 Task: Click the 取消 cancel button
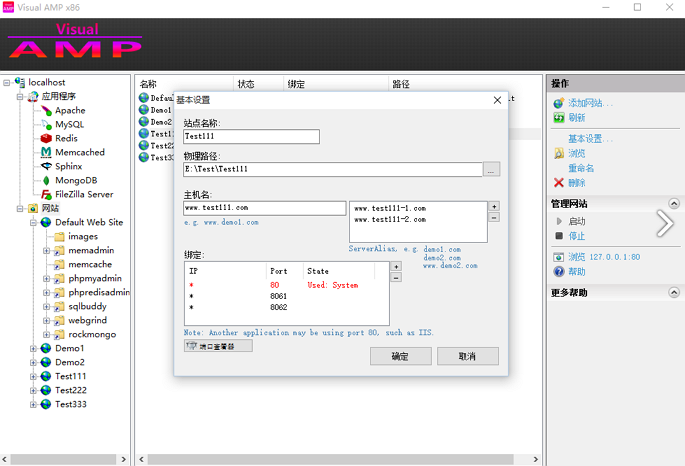(468, 356)
